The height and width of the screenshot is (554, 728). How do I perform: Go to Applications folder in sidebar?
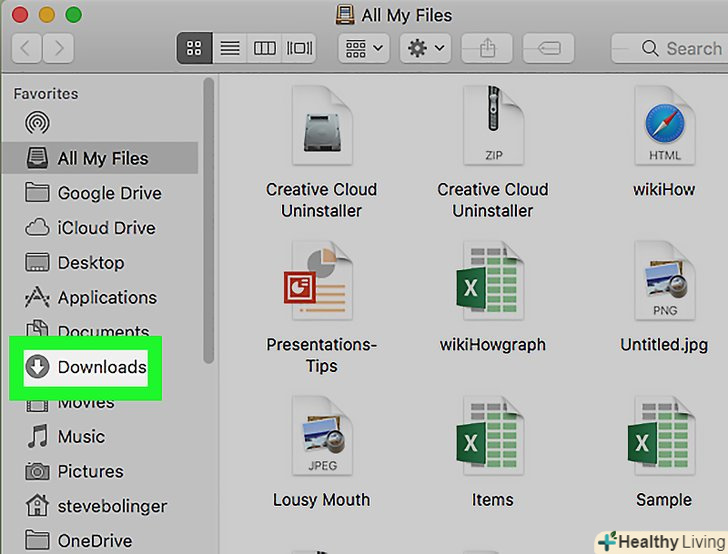click(x=106, y=297)
